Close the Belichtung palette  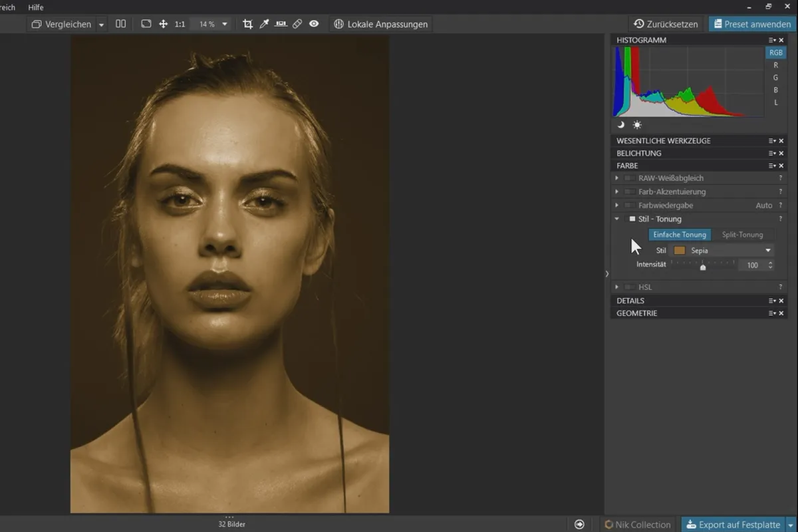[x=781, y=154]
